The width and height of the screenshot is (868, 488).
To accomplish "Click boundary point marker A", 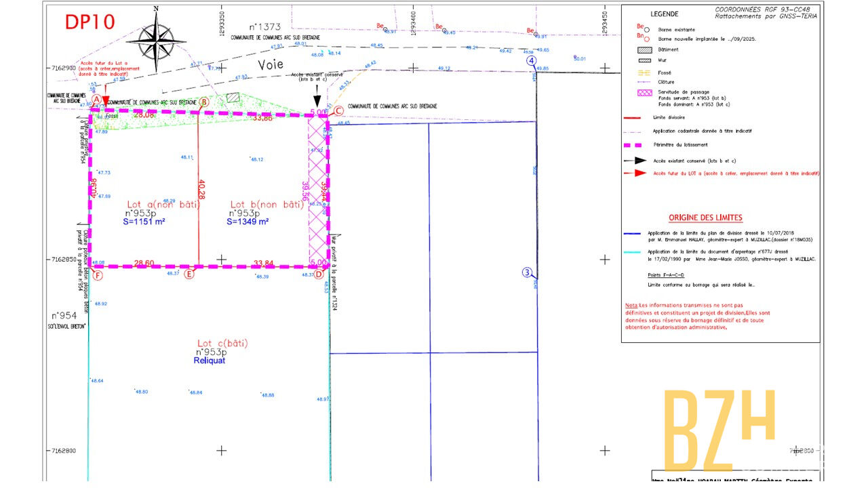I will click(96, 100).
